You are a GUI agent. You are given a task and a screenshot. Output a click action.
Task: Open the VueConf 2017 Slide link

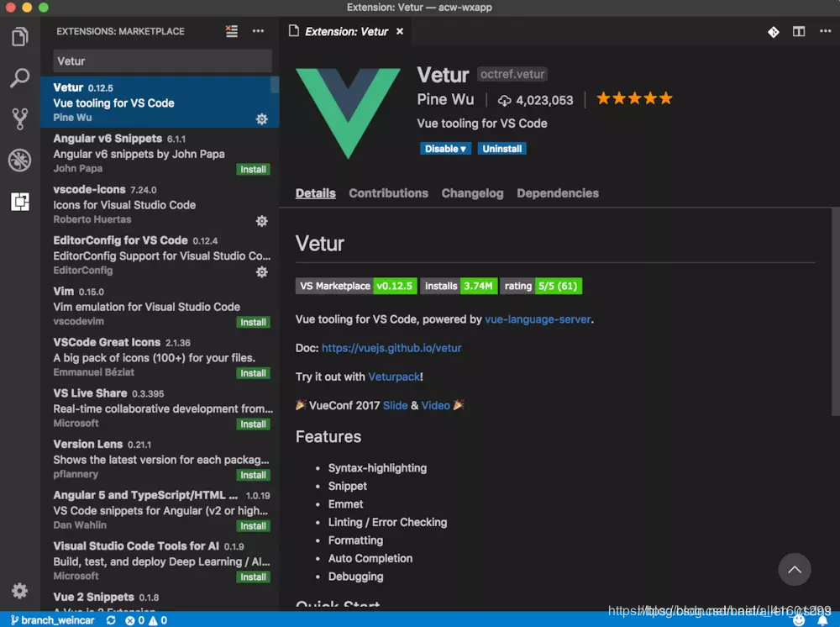click(396, 406)
